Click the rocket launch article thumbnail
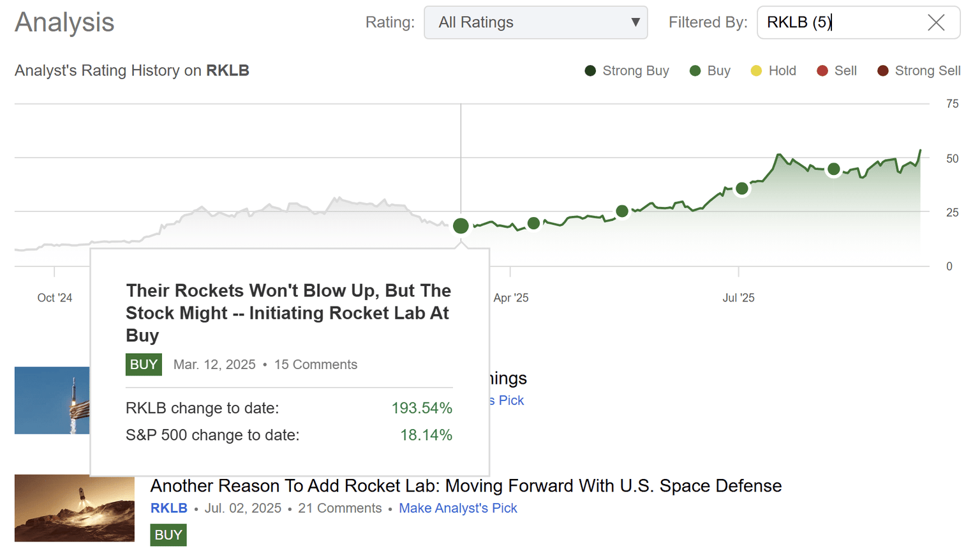 (74, 508)
